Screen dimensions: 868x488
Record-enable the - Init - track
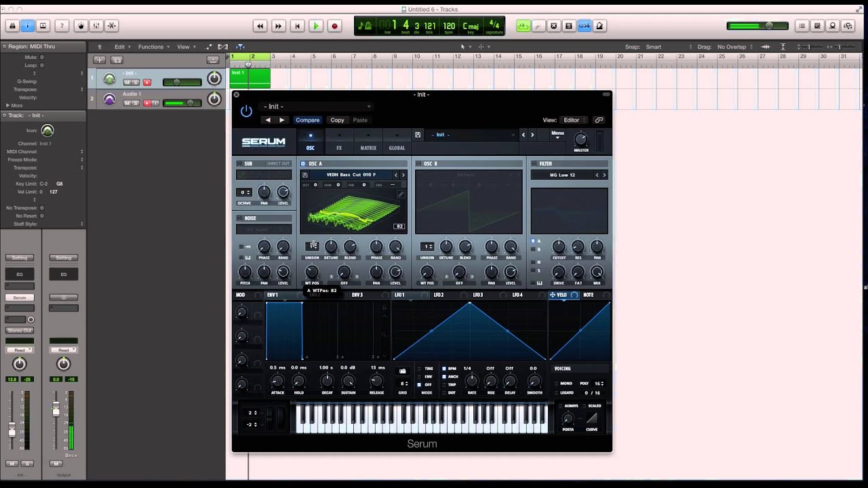(146, 83)
